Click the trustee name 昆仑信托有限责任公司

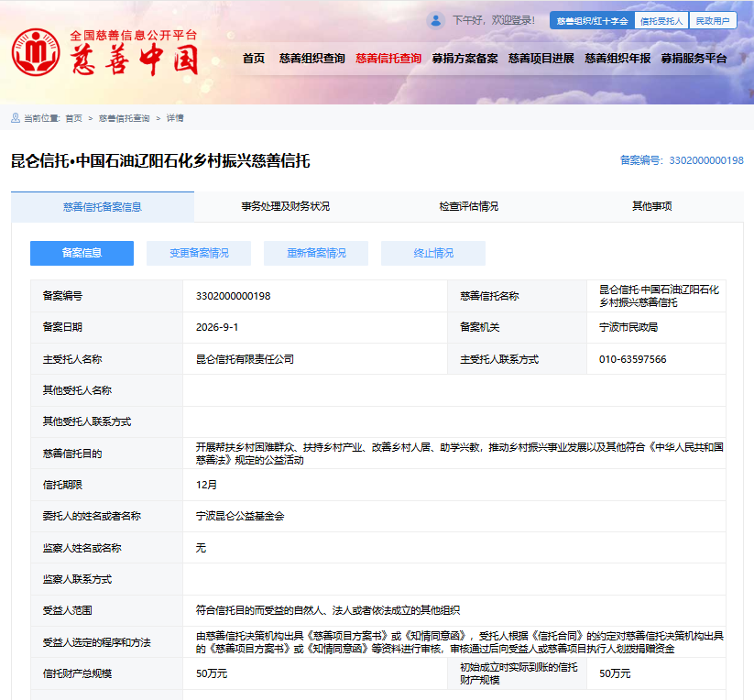coord(245,359)
